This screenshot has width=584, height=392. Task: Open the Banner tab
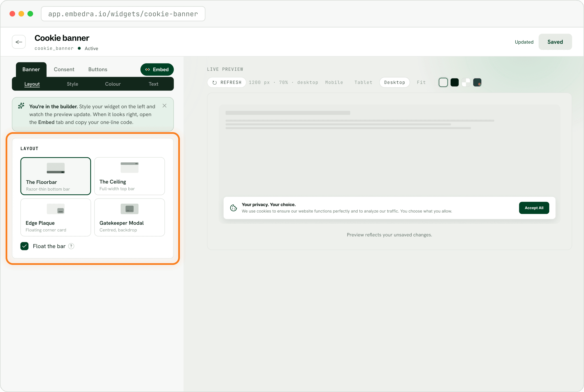click(31, 69)
